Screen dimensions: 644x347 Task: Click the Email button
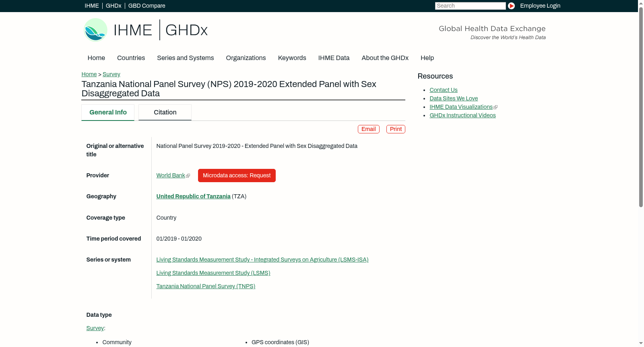point(369,129)
